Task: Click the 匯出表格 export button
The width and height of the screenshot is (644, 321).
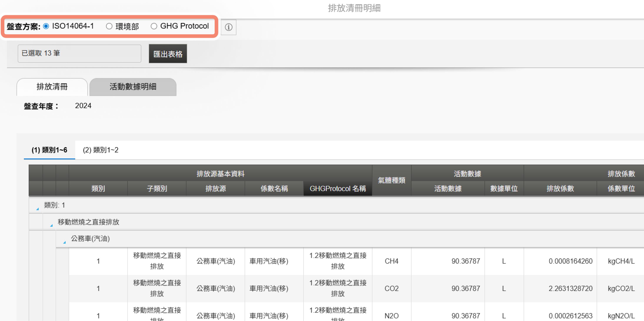Action: pos(168,54)
